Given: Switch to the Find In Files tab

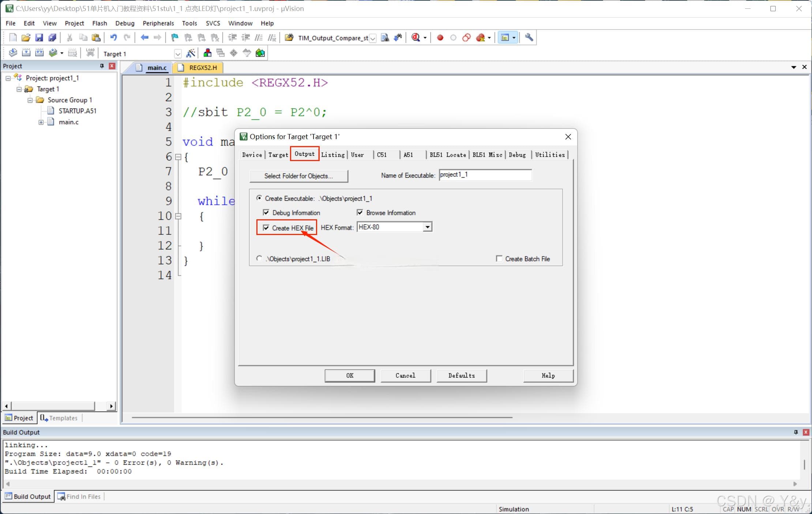Looking at the screenshot, I should click(79, 497).
